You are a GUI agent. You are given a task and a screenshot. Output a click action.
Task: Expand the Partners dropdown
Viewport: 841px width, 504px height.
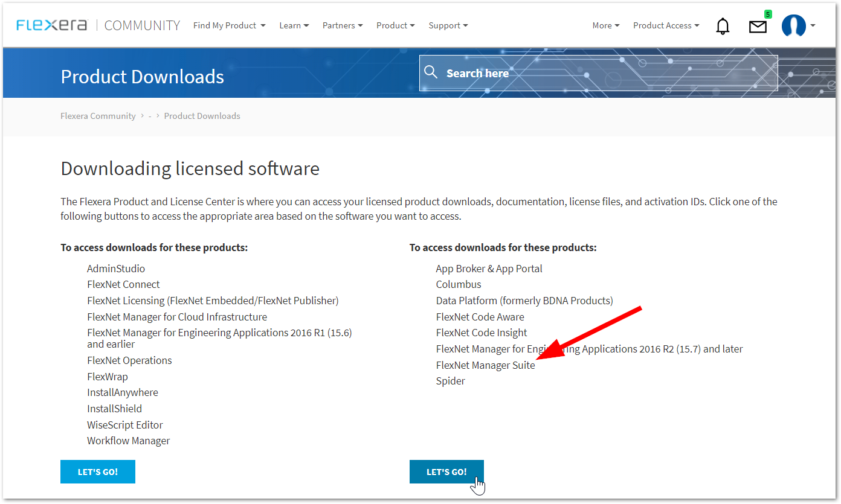343,25
